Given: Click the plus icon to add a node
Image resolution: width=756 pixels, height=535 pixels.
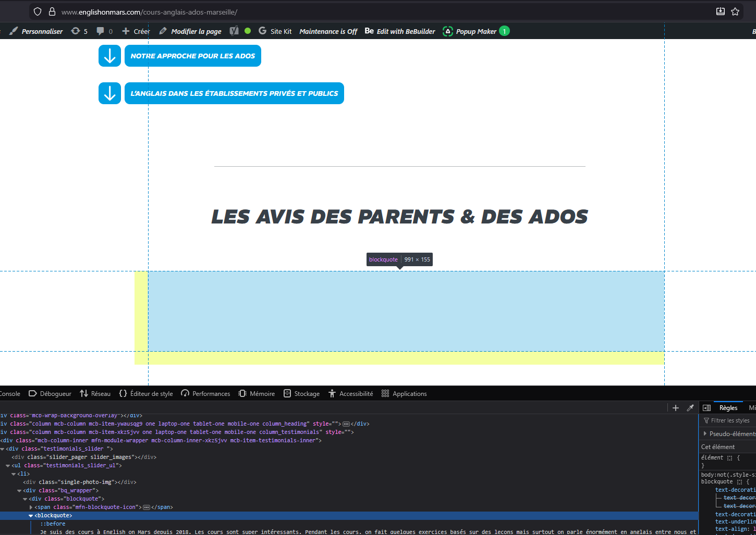Looking at the screenshot, I should [676, 408].
